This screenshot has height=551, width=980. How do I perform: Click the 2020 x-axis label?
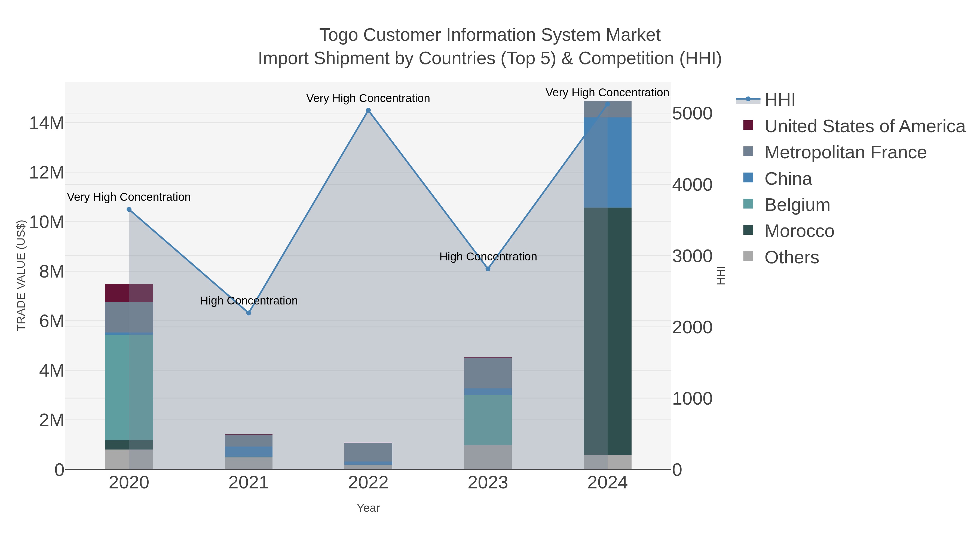point(129,483)
